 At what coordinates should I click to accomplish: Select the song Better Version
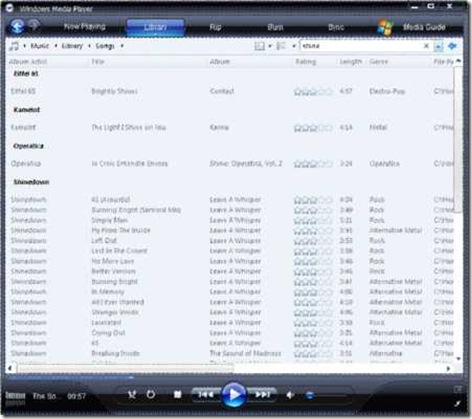pos(113,271)
